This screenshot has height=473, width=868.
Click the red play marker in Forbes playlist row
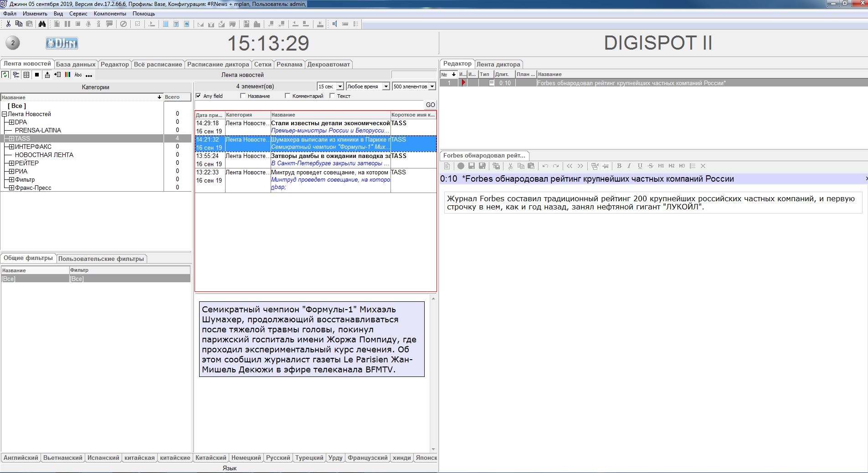[464, 83]
